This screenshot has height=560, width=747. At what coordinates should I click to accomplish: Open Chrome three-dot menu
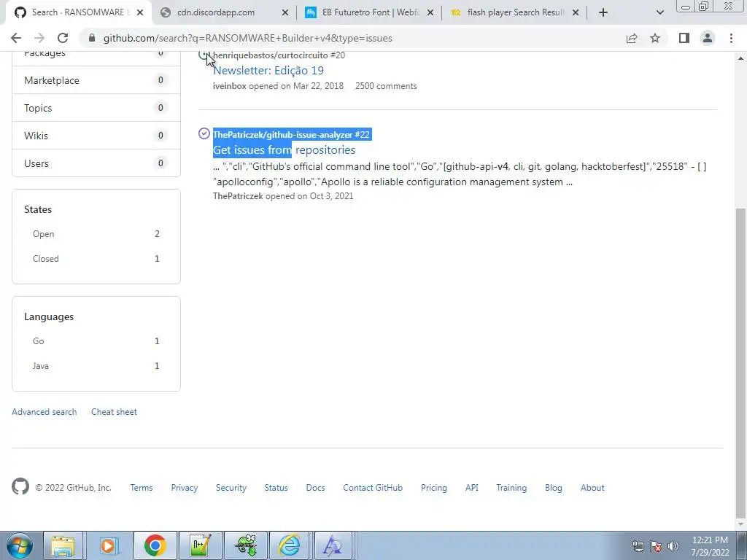coord(731,38)
